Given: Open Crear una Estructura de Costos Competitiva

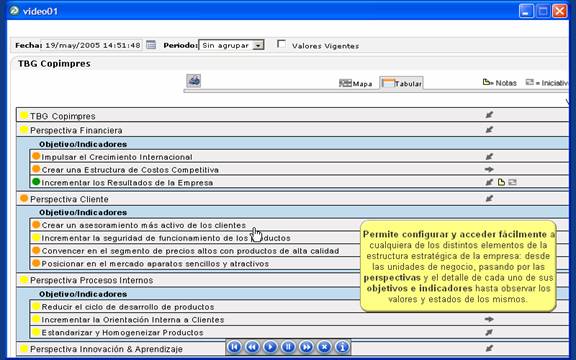Looking at the screenshot, I should pos(299,170).
